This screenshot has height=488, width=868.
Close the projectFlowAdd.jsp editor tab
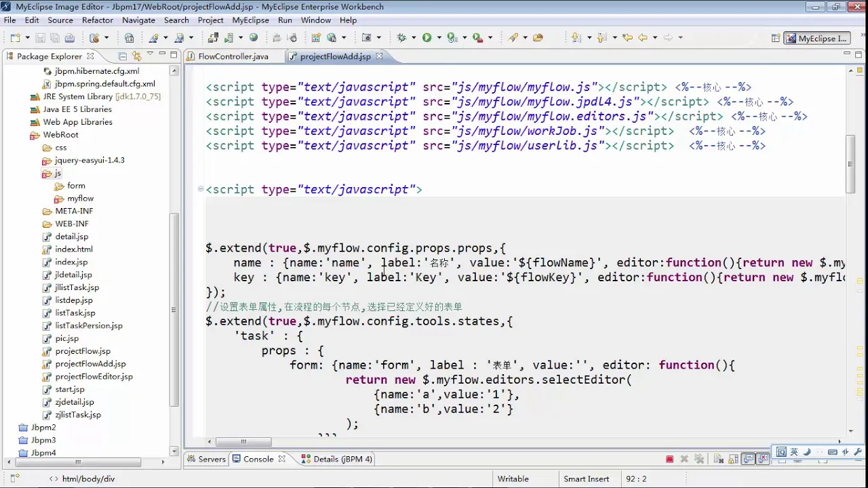379,56
